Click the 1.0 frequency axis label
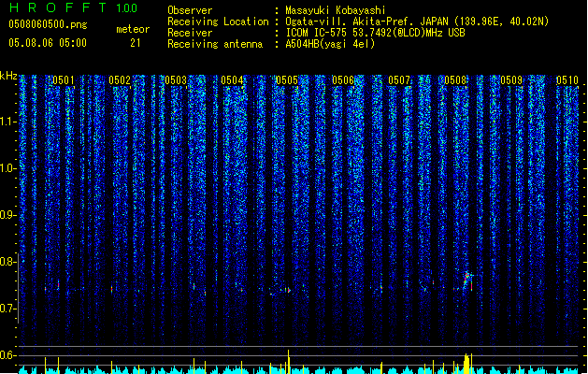This screenshot has width=588, height=374. [7, 168]
